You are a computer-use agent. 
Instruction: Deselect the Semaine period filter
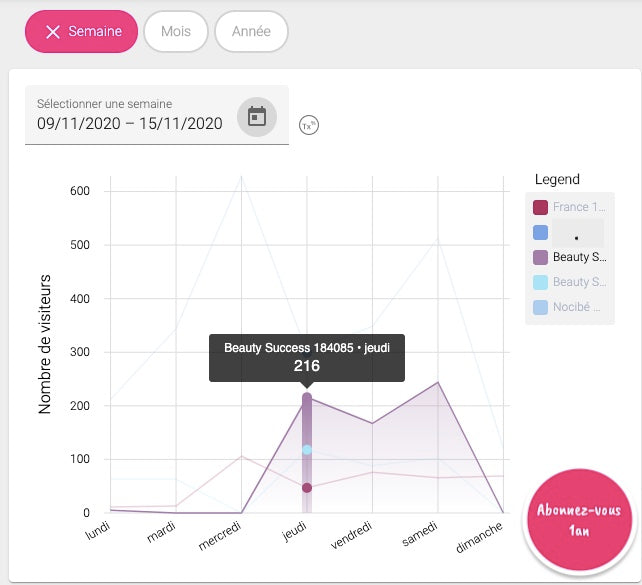[81, 32]
